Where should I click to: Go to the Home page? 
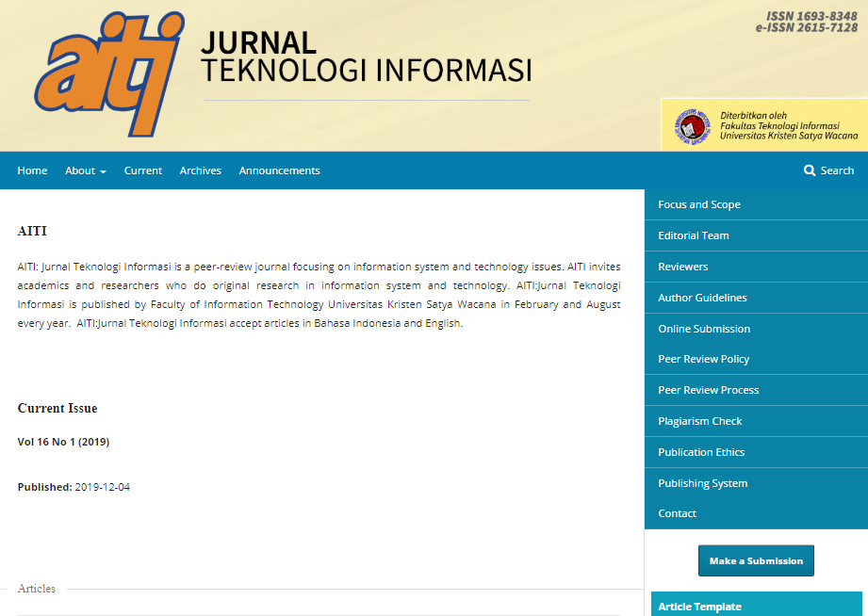(x=32, y=170)
